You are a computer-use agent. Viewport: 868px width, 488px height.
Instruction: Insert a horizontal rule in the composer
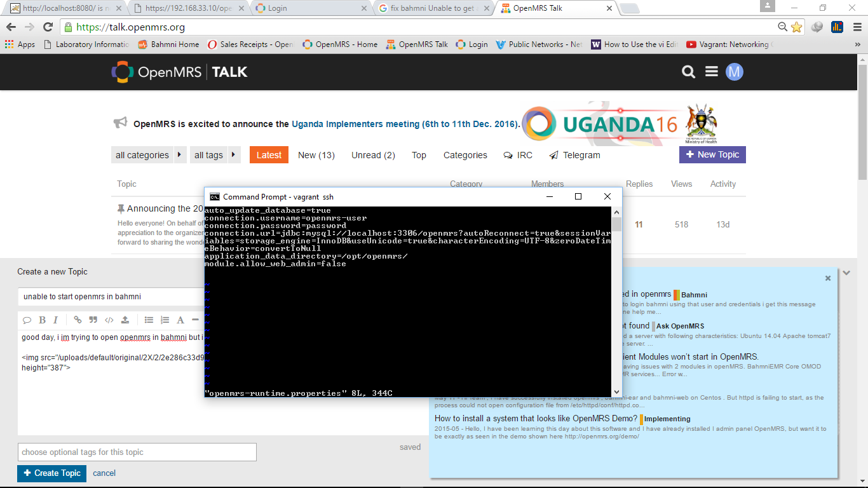[196, 320]
